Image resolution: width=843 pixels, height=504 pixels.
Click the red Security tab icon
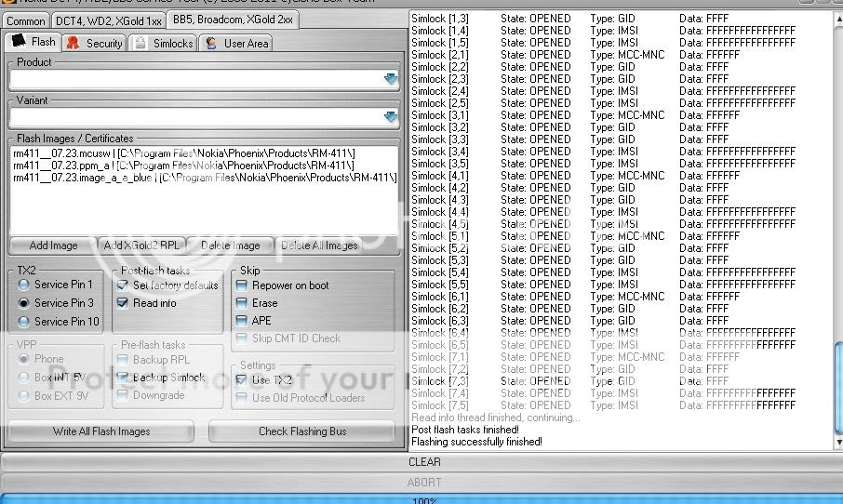73,43
